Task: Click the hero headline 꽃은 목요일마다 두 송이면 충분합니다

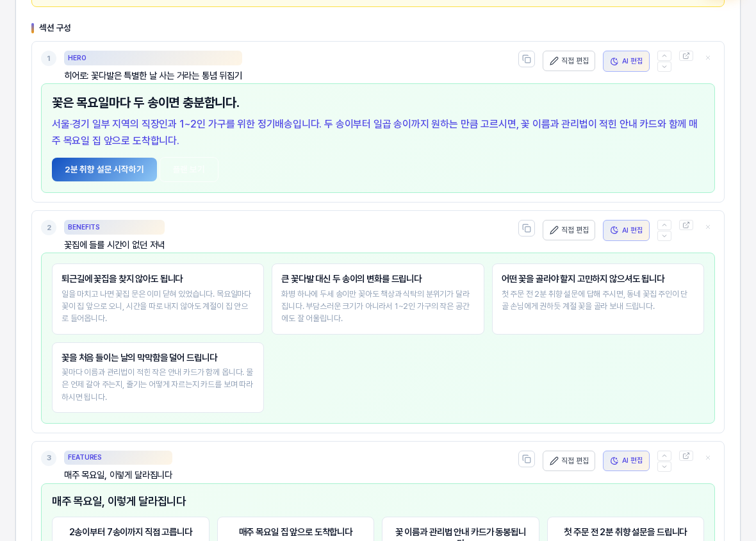Action: point(145,103)
